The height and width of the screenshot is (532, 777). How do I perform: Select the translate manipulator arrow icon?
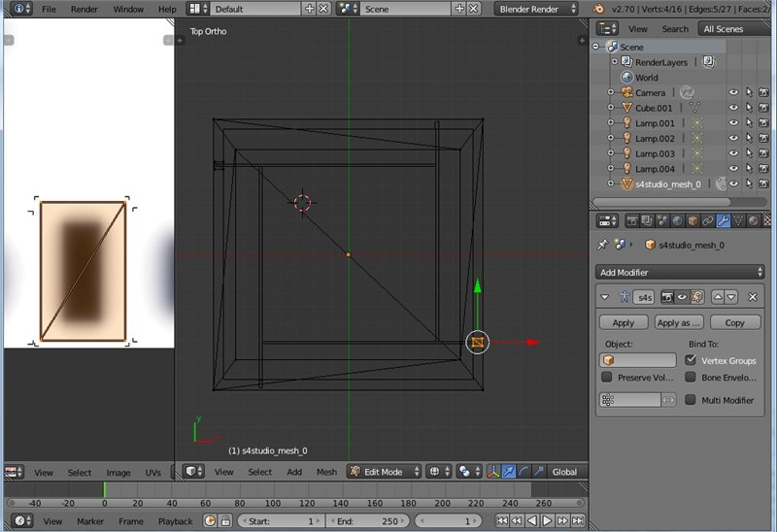pyautogui.click(x=509, y=472)
